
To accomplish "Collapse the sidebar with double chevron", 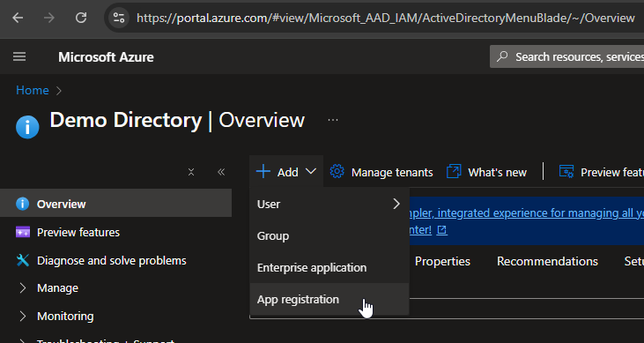I will [221, 172].
